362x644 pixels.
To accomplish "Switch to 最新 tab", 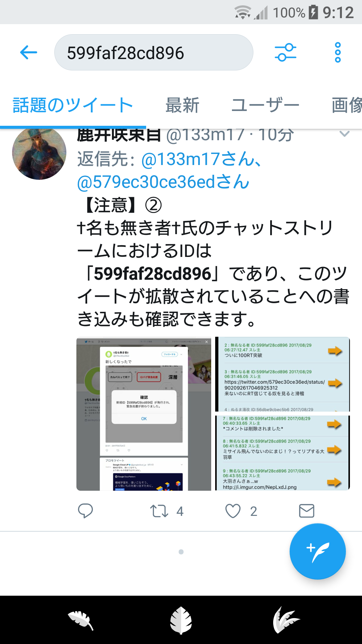I will [182, 105].
